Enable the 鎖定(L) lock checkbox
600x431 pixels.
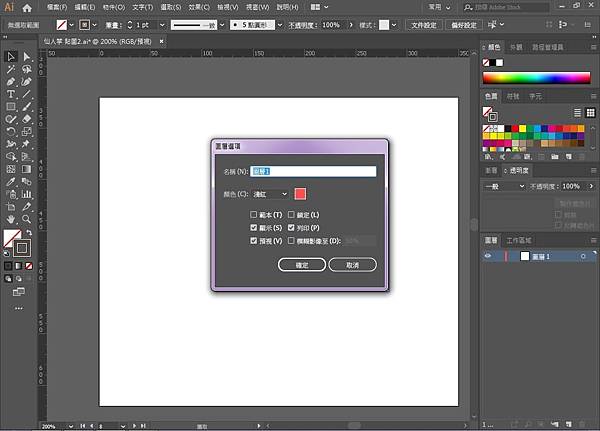tap(291, 215)
